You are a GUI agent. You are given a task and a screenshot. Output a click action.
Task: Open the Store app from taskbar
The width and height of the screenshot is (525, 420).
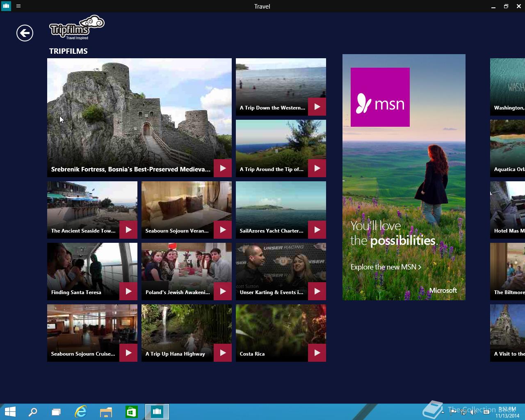point(132,412)
